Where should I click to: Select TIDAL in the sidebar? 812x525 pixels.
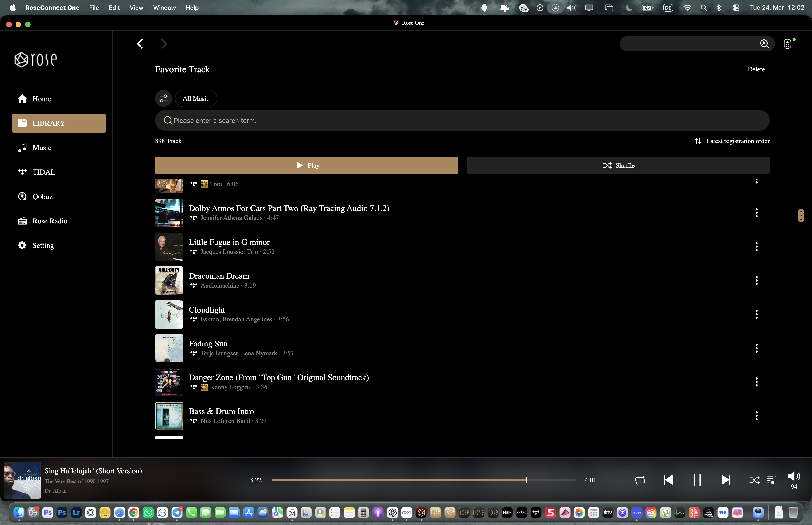tap(44, 172)
